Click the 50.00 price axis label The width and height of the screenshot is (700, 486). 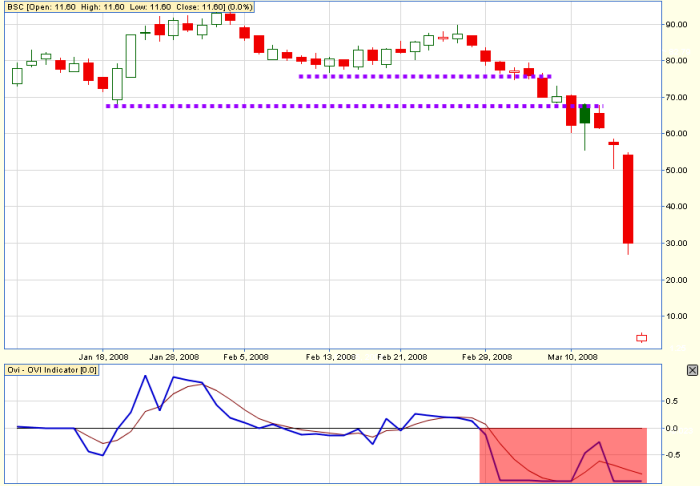tap(675, 170)
